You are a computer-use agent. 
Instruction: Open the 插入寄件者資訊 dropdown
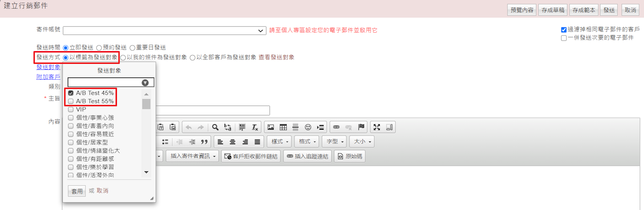tap(193, 156)
